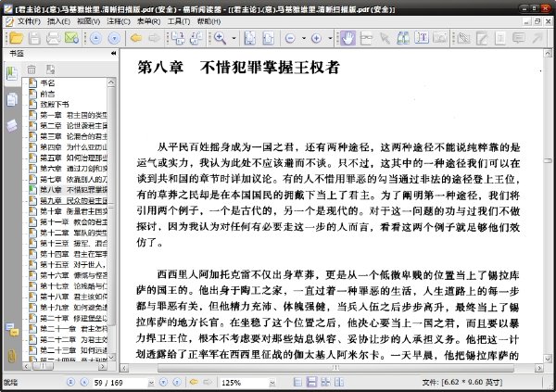Open the zoom out dropdown arrow
Image resolution: width=556 pixels, height=392 pixels.
(304, 38)
